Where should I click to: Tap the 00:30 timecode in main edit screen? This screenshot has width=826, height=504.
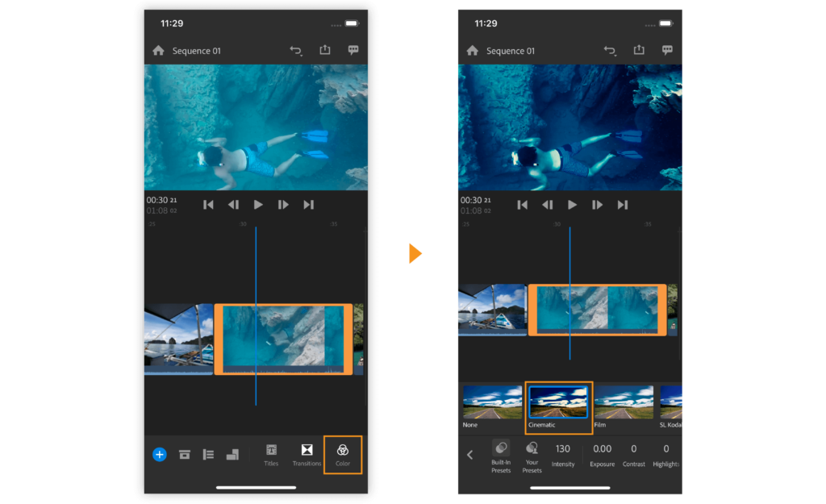click(161, 200)
